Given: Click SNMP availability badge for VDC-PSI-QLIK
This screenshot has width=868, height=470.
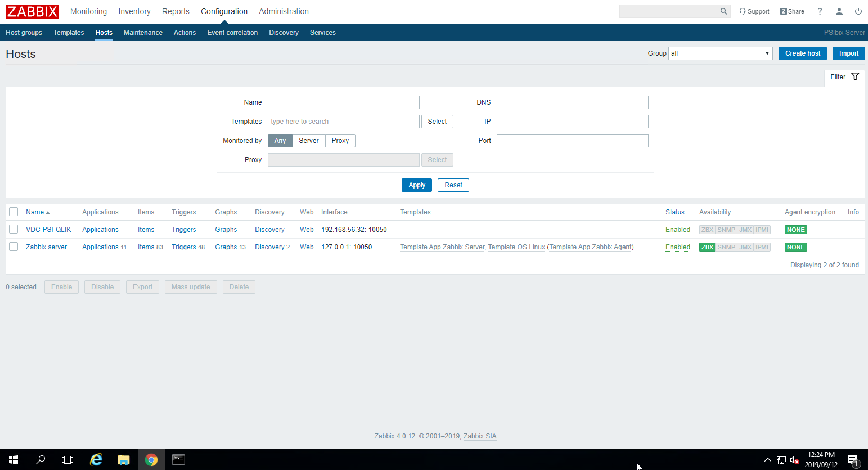Looking at the screenshot, I should click(726, 230).
